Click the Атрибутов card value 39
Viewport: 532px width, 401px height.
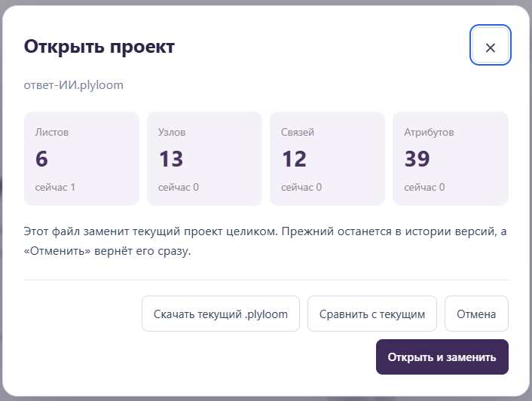click(x=417, y=159)
